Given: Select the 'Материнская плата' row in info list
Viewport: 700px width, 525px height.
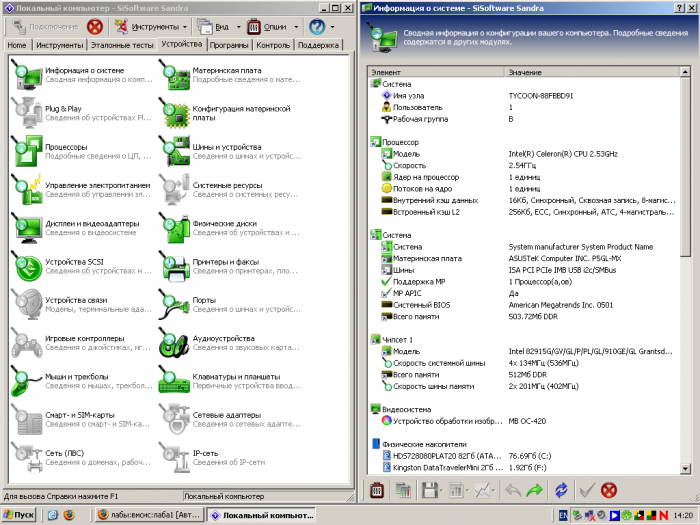Looking at the screenshot, I should [x=523, y=258].
